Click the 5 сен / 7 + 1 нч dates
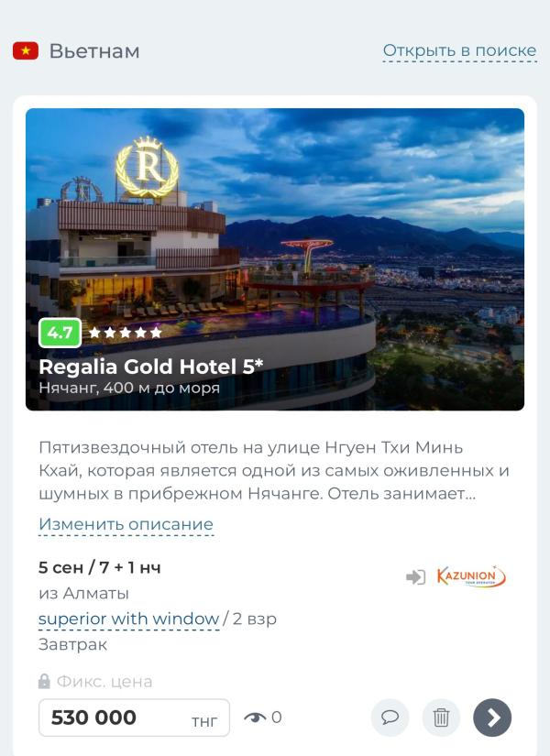The height and width of the screenshot is (756, 550). (99, 567)
